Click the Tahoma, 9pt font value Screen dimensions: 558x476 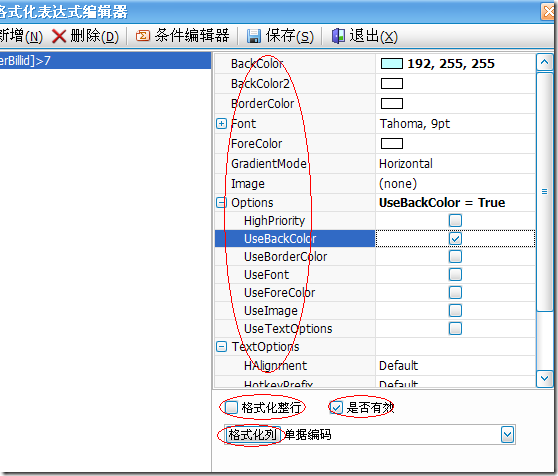coord(415,124)
